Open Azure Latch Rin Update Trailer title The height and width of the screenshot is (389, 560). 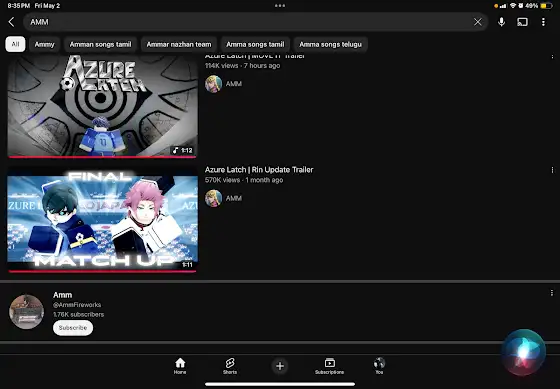point(259,170)
